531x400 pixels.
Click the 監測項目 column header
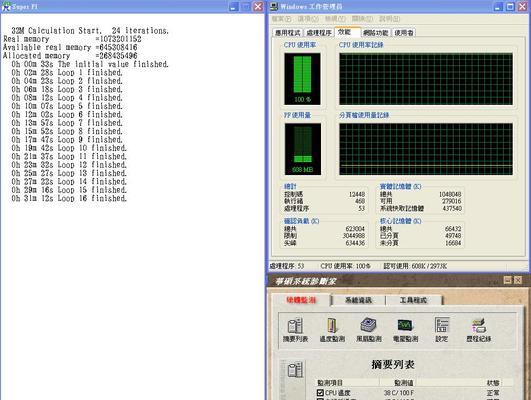coord(330,383)
